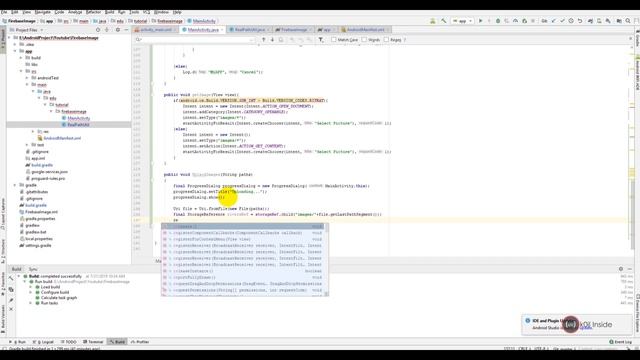Click the Debug app bug icon
The height and width of the screenshot is (360, 640).
498,21
